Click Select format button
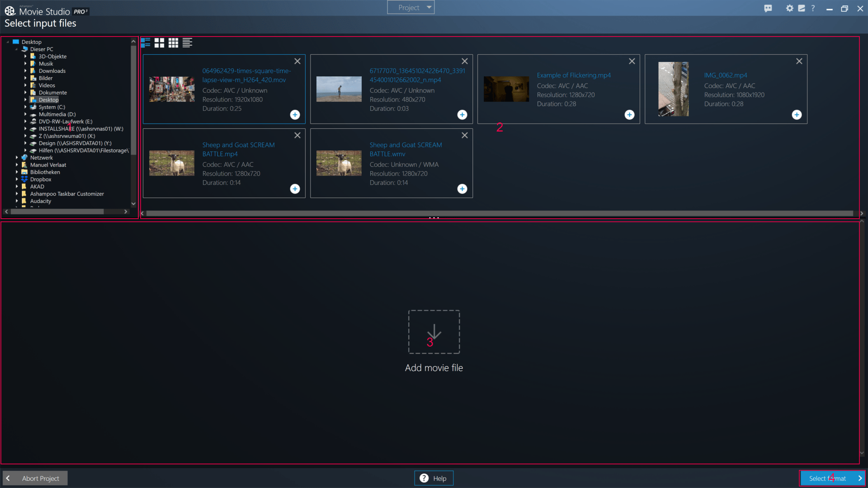Image resolution: width=868 pixels, height=488 pixels. click(x=832, y=478)
